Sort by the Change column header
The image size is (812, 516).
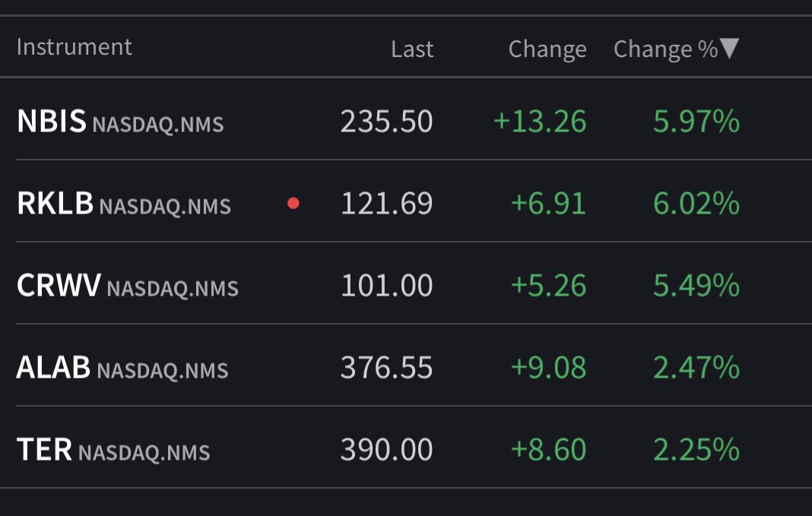click(547, 49)
